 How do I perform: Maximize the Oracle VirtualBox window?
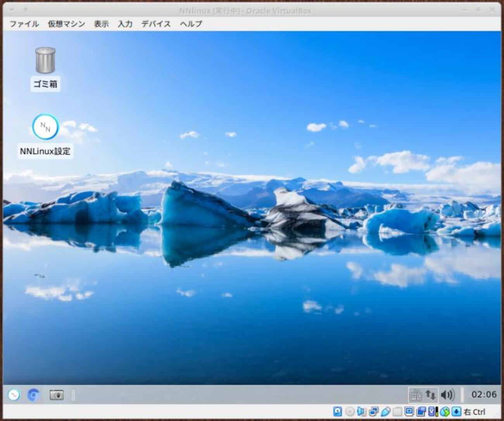pos(478,10)
